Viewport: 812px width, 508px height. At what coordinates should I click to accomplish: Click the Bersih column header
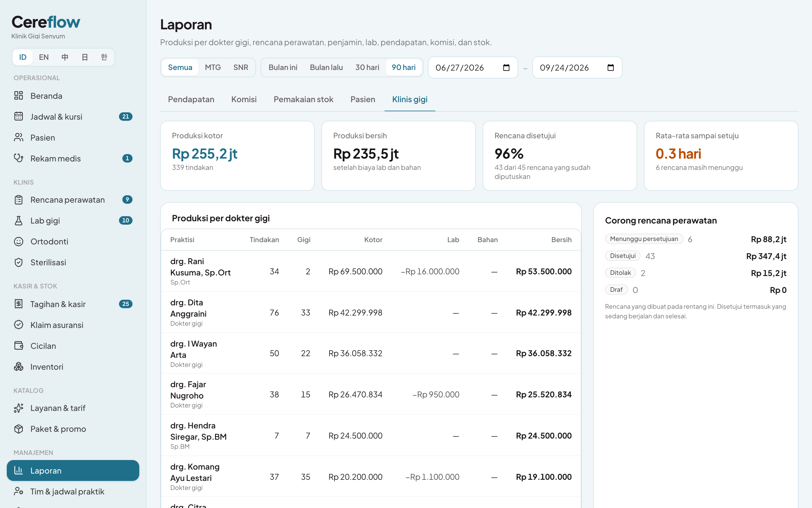point(561,240)
